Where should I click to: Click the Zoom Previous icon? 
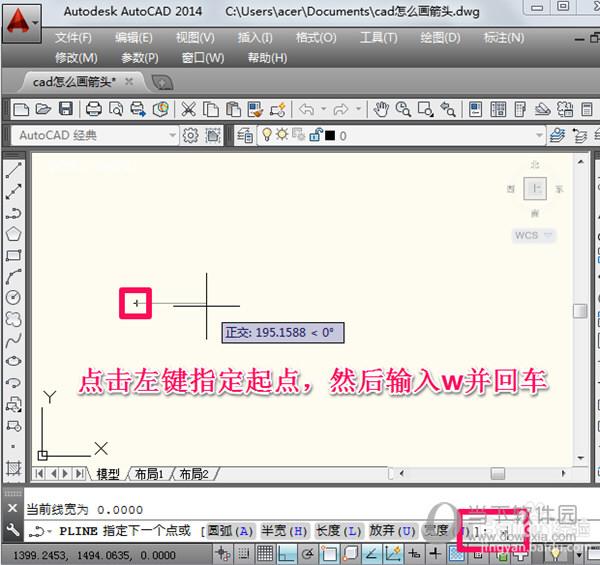point(448,109)
